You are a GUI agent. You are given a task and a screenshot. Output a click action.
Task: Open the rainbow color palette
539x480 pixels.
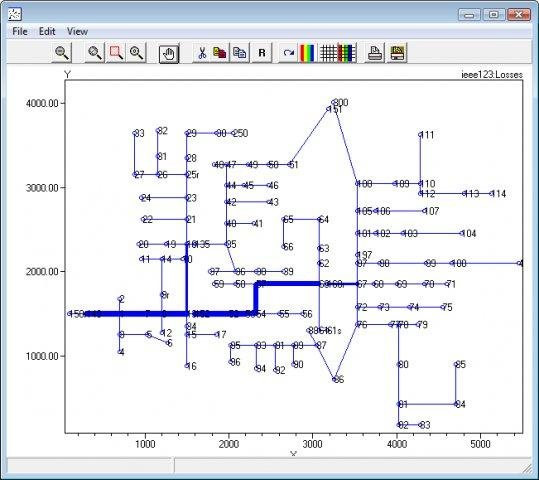click(x=307, y=53)
